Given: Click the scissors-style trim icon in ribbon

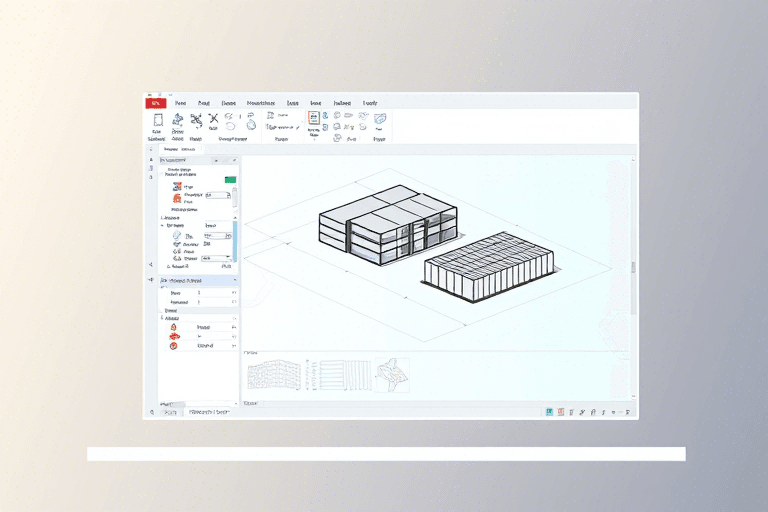Looking at the screenshot, I should (x=213, y=119).
